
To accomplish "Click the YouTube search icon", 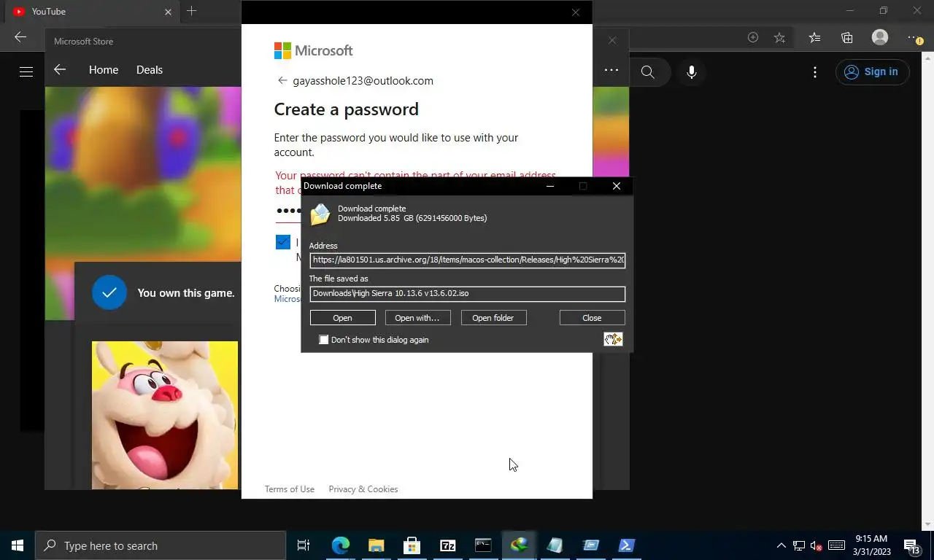I will [647, 72].
